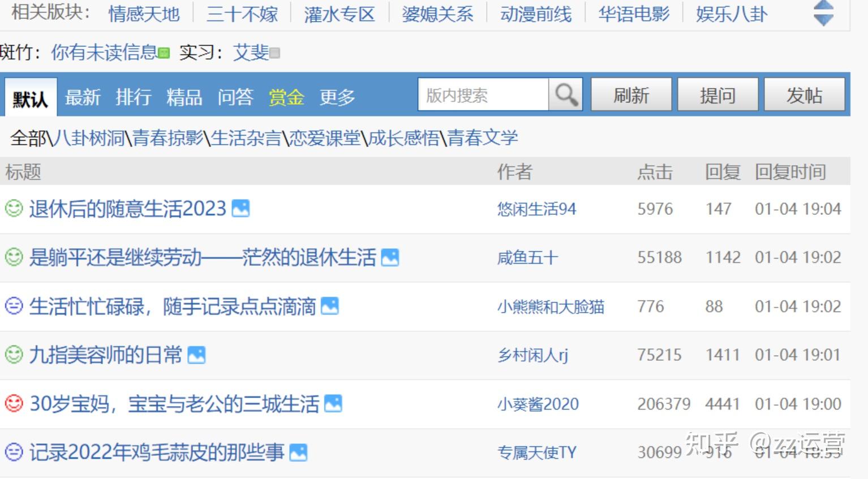Click the blue face icon beside 记录2022年鸡毛蒜皮的那些事
Viewport: 868px width, 479px height.
[x=14, y=452]
